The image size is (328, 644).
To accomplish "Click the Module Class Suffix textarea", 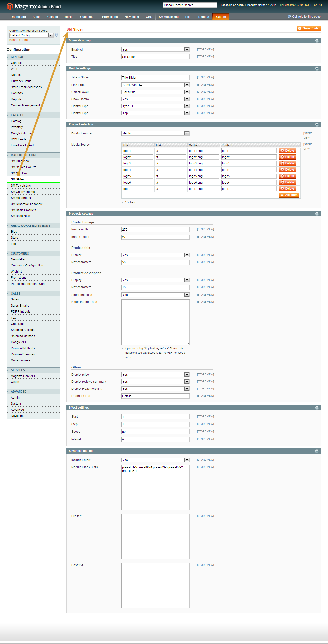I will pyautogui.click(x=155, y=487).
